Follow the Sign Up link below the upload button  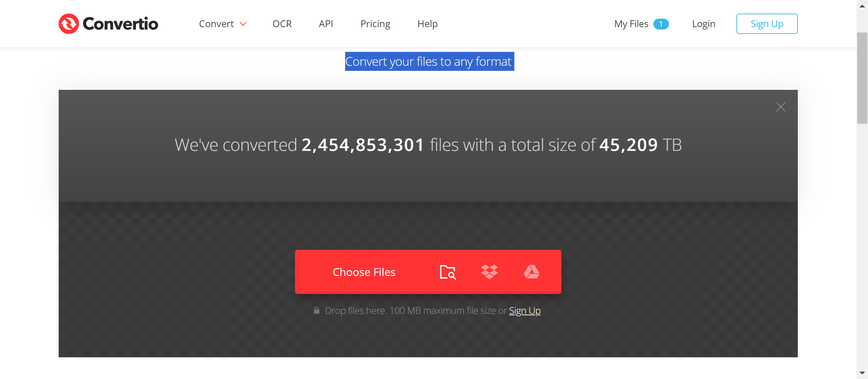pos(525,310)
